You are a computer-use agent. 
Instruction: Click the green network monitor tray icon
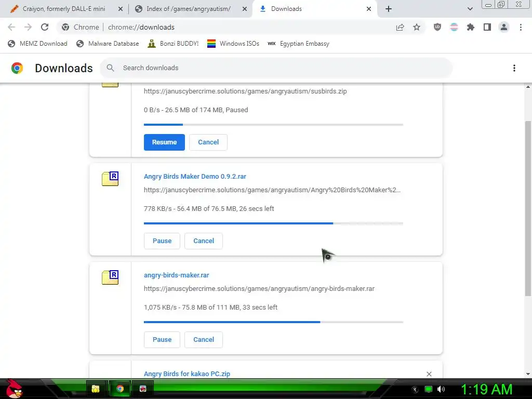(429, 389)
